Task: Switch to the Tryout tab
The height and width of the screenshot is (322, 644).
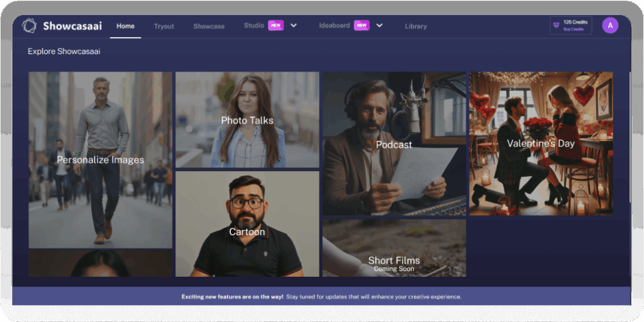Action: (164, 26)
